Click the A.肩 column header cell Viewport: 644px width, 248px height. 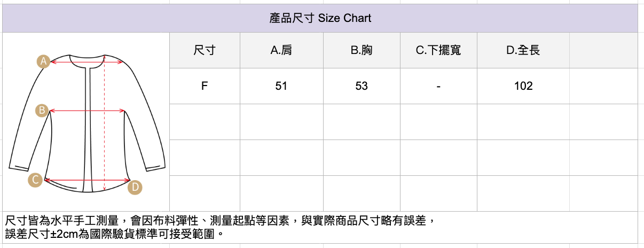(x=281, y=50)
